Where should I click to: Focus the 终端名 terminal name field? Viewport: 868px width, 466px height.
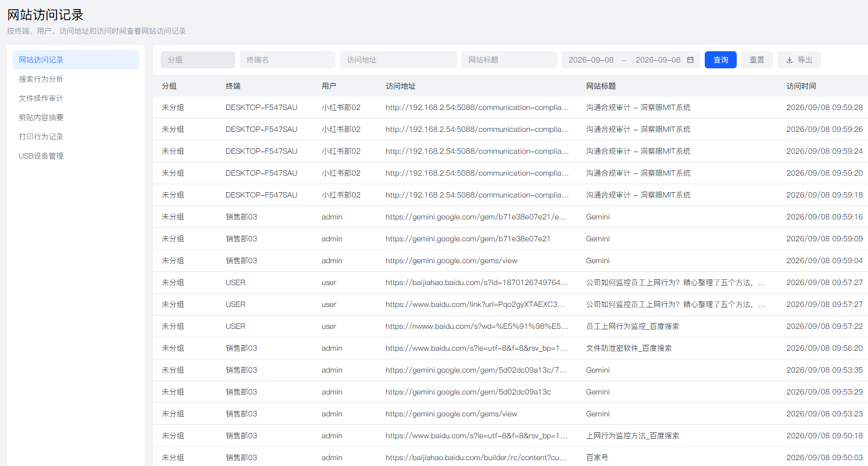coord(288,60)
